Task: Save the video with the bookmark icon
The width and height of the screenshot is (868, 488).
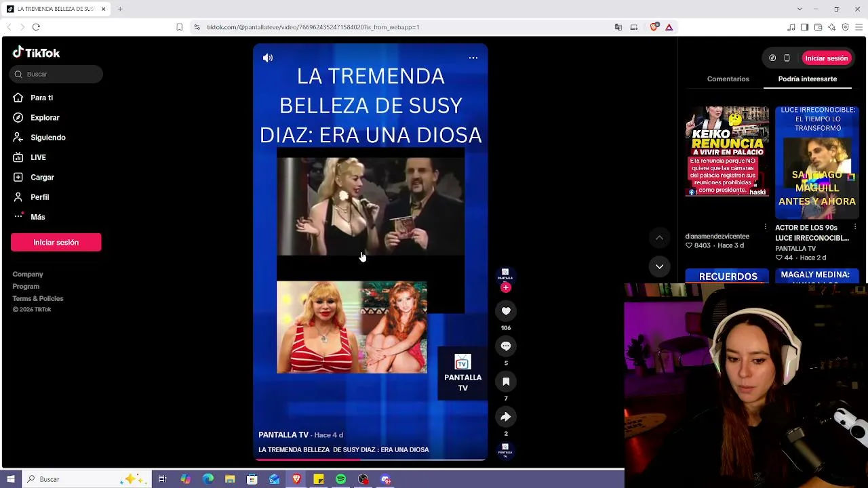Action: [x=506, y=382]
